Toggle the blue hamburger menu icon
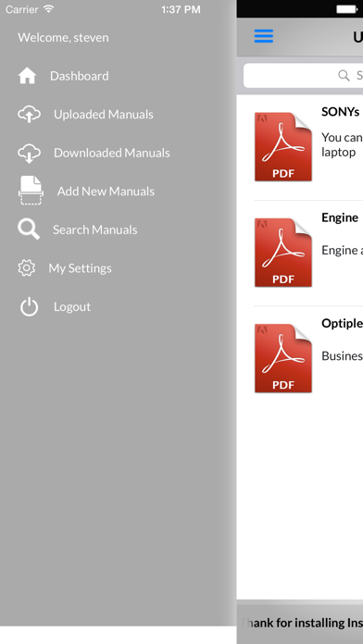This screenshot has height=644, width=363. (264, 36)
